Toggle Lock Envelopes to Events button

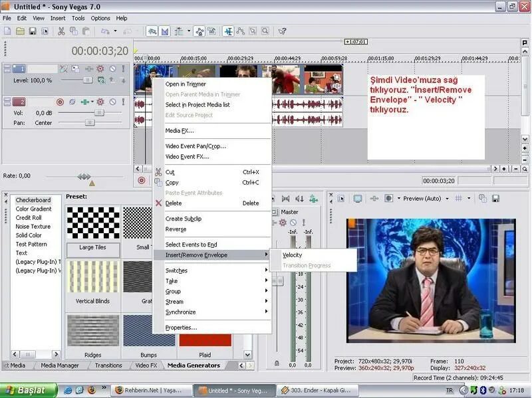pyautogui.click(x=199, y=31)
